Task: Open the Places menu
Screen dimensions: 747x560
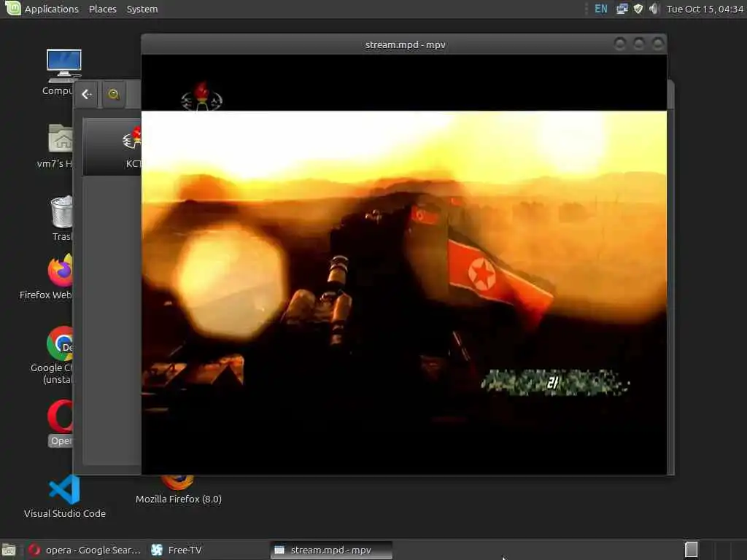Action: tap(102, 9)
